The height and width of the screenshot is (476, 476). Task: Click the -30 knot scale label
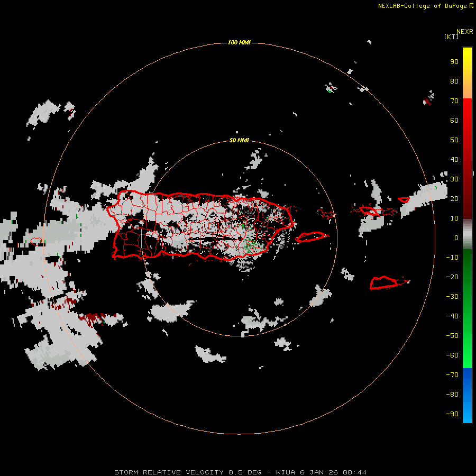pos(452,297)
